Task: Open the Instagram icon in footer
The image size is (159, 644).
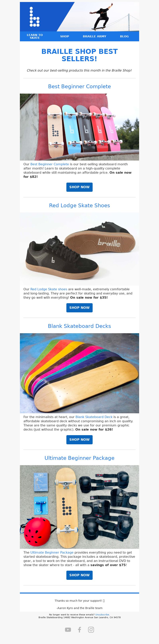Action: pos(91,629)
